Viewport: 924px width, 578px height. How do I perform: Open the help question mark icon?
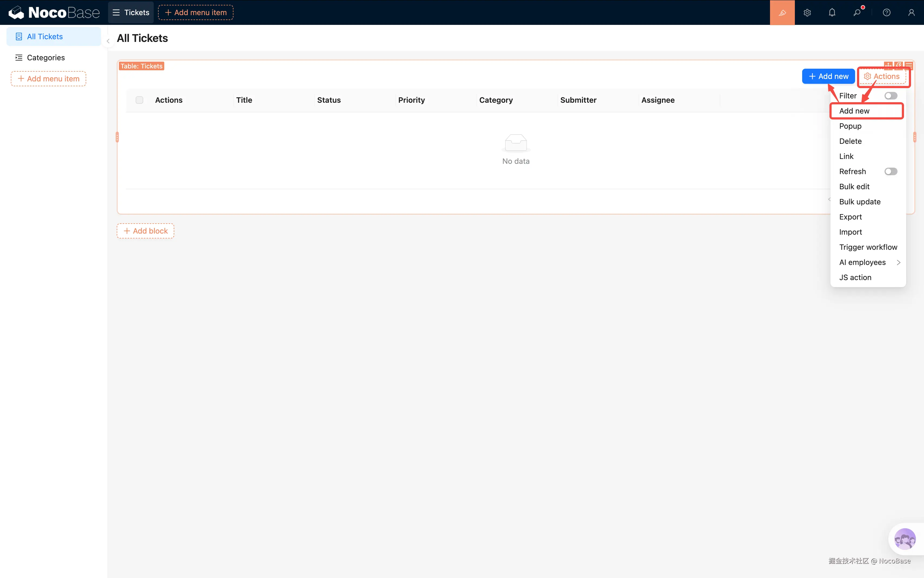(886, 13)
